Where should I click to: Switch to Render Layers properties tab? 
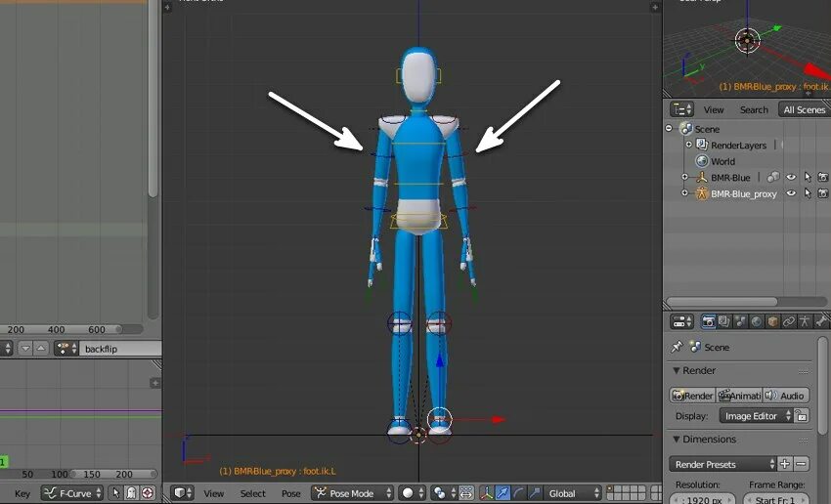click(x=723, y=321)
